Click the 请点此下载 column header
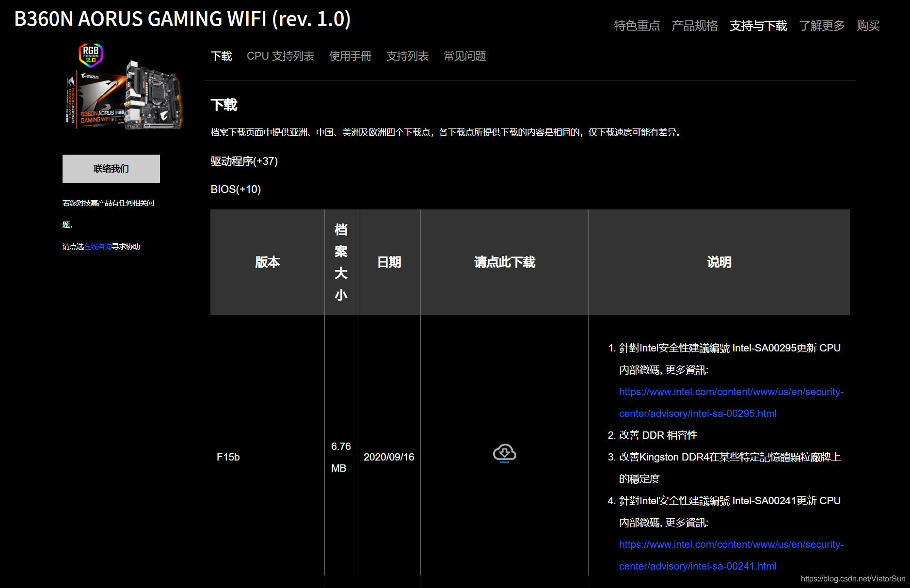Screen dimensions: 910x588 click(504, 262)
